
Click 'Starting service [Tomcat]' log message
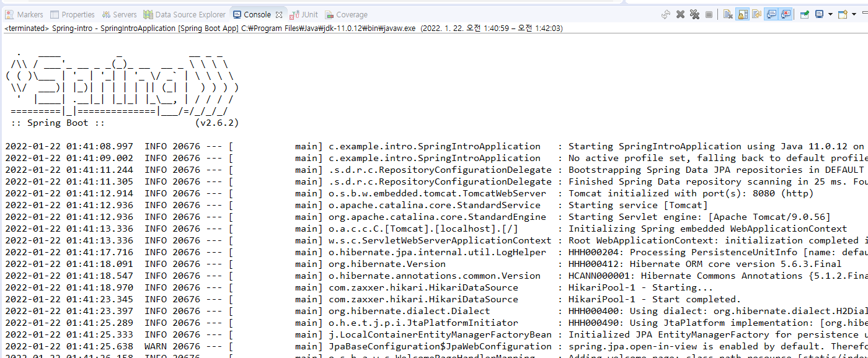[638, 205]
